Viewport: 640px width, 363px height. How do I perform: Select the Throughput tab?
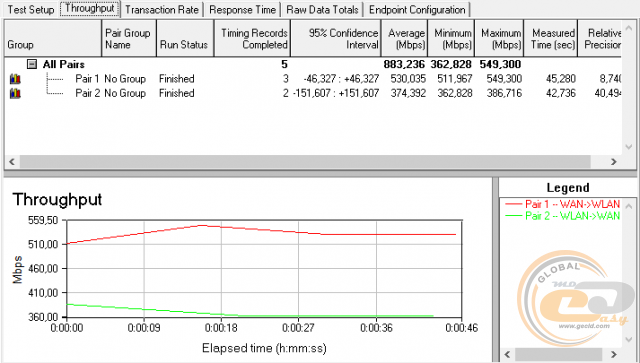[90, 9]
